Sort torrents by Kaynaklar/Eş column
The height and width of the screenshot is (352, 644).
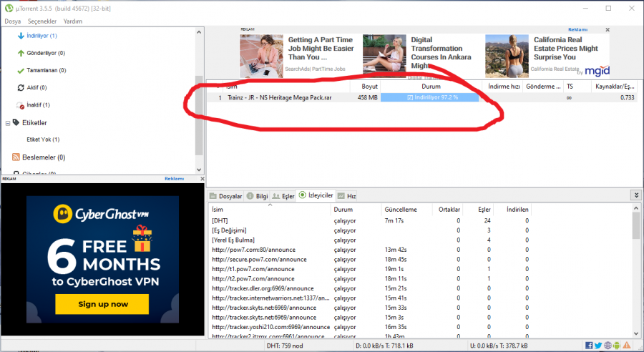[x=615, y=87]
